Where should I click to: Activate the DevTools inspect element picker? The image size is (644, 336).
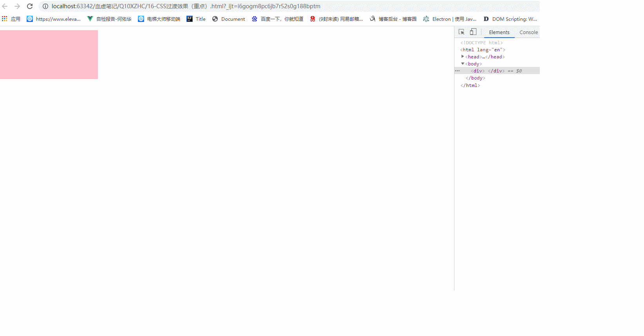(461, 32)
